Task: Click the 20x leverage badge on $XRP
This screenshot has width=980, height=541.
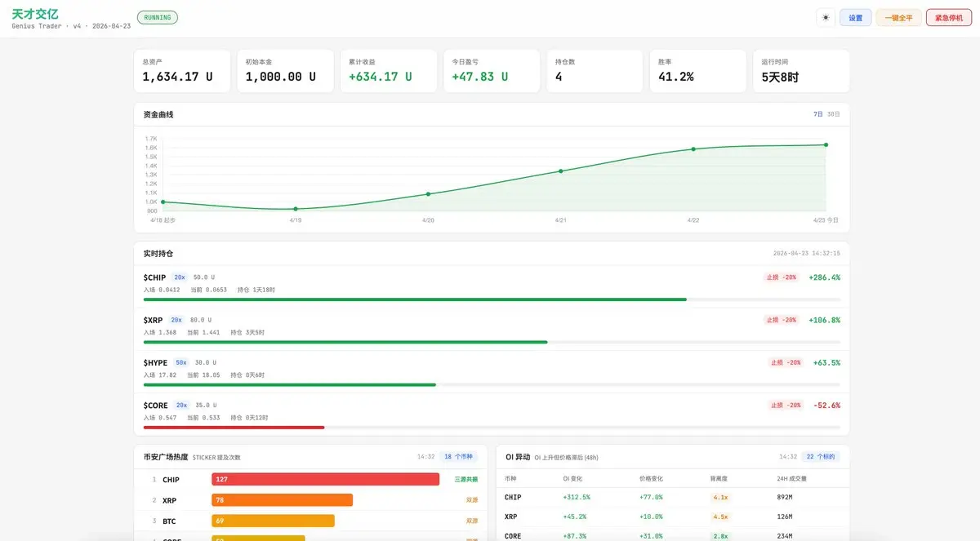Action: [x=176, y=320]
